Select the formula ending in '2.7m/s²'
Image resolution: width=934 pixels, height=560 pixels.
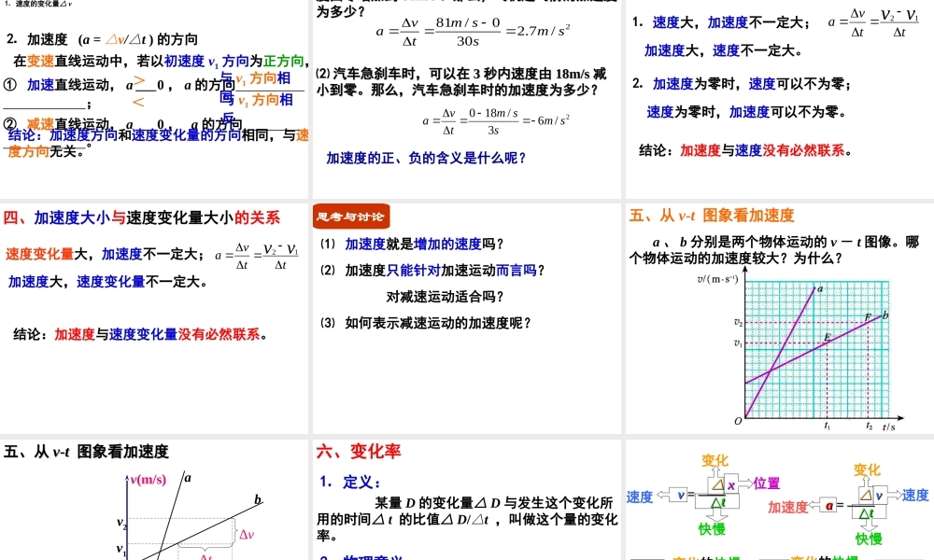pyautogui.click(x=473, y=32)
